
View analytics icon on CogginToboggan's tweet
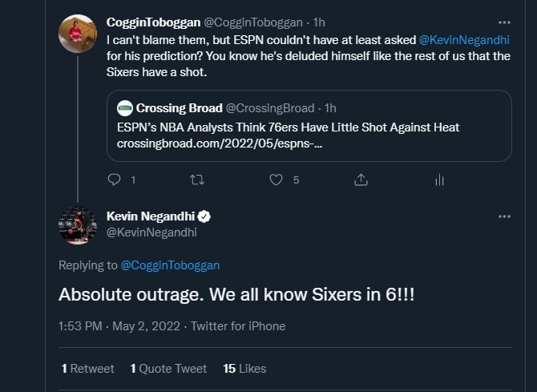pos(439,180)
